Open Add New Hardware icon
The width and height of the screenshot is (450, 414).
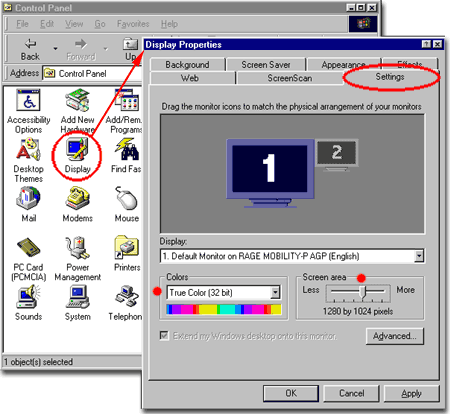pyautogui.click(x=77, y=111)
